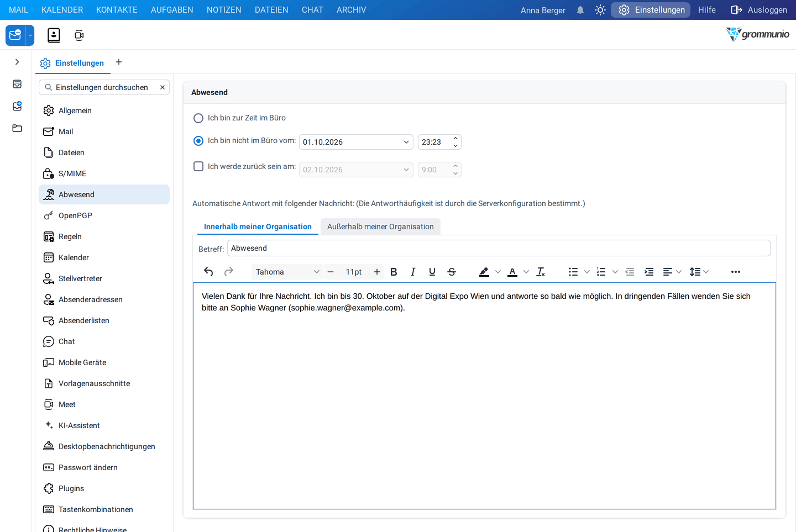This screenshot has height=532, width=796.
Task: Open the more options ellipsis in the editor
Action: (736, 272)
